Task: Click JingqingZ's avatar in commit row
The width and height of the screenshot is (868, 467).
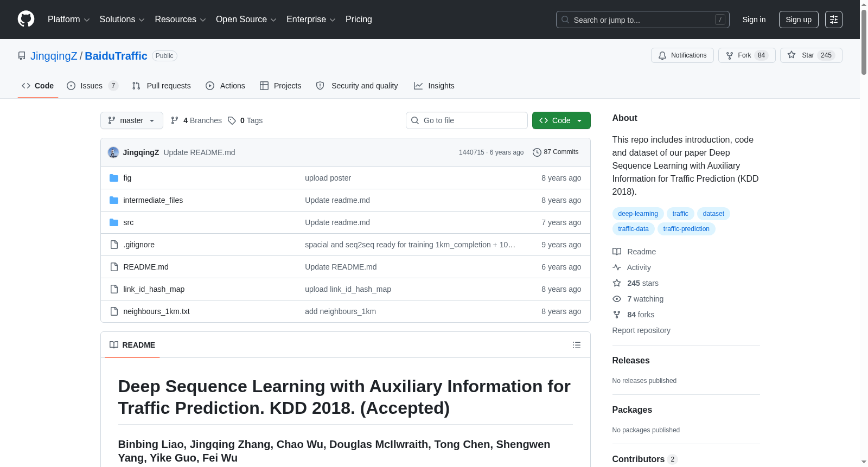Action: click(x=113, y=152)
